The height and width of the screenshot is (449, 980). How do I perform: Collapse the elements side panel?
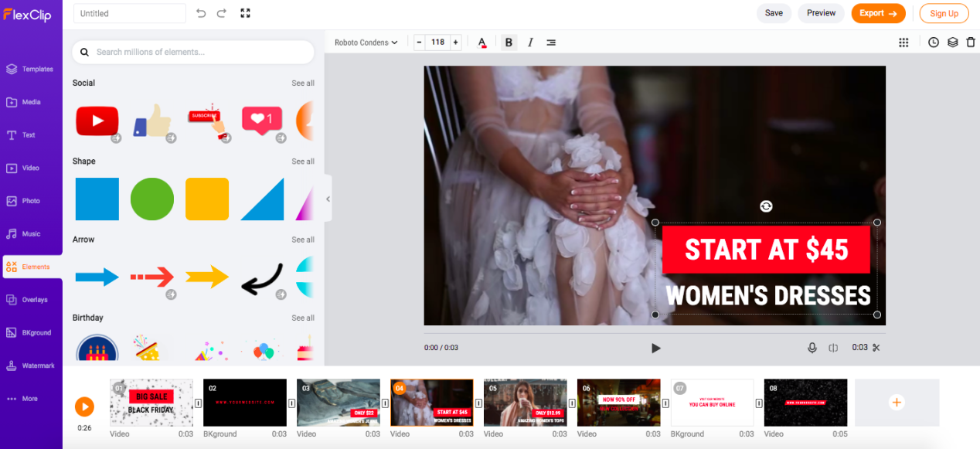point(328,199)
